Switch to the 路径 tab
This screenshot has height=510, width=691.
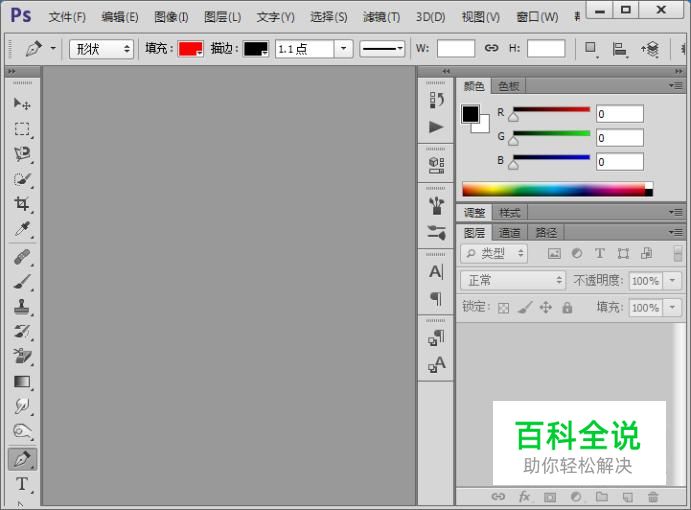[x=546, y=232]
